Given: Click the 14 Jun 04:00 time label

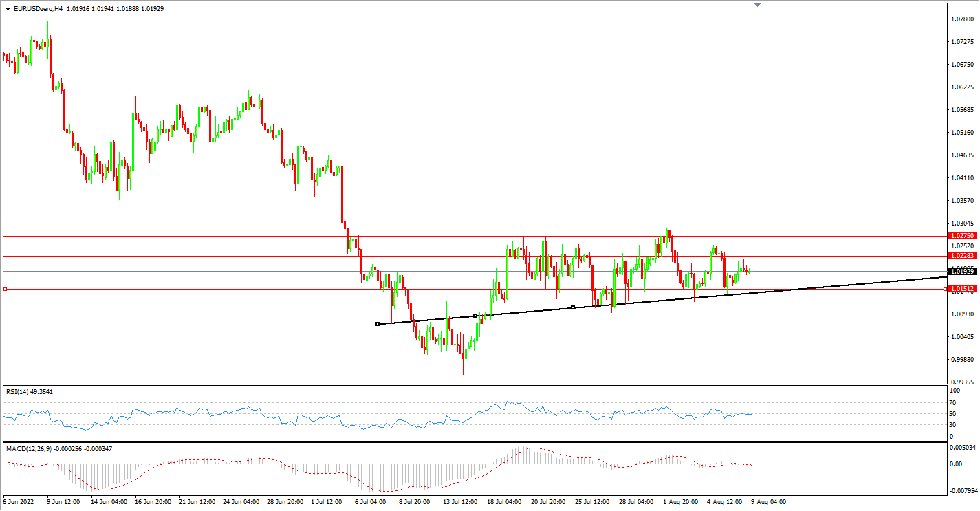Looking at the screenshot, I should coord(110,502).
